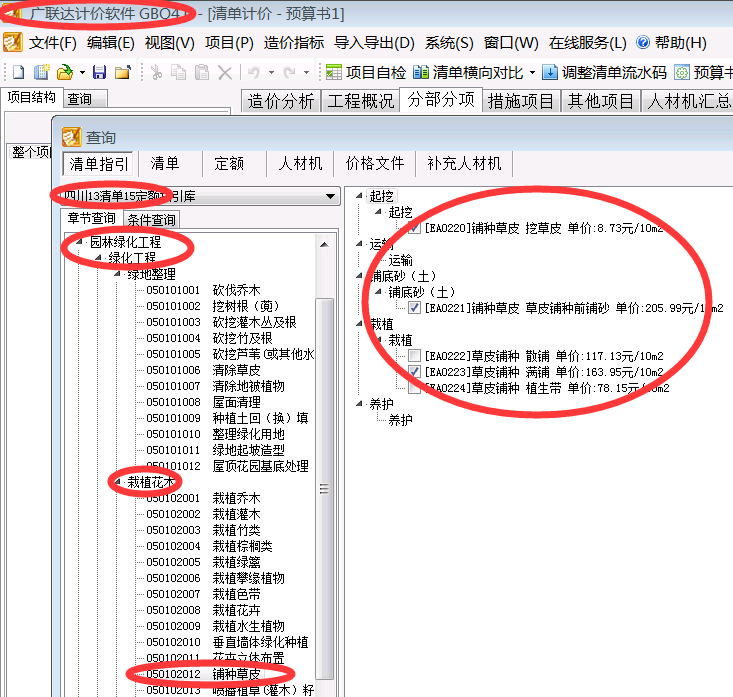733x697 pixels.
Task: Click the application logo beside 文件 menu
Action: (x=13, y=42)
